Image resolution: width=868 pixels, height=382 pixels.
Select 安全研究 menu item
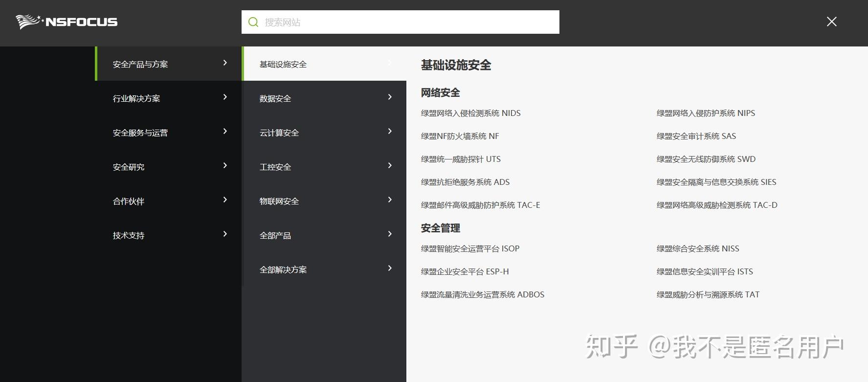[168, 166]
